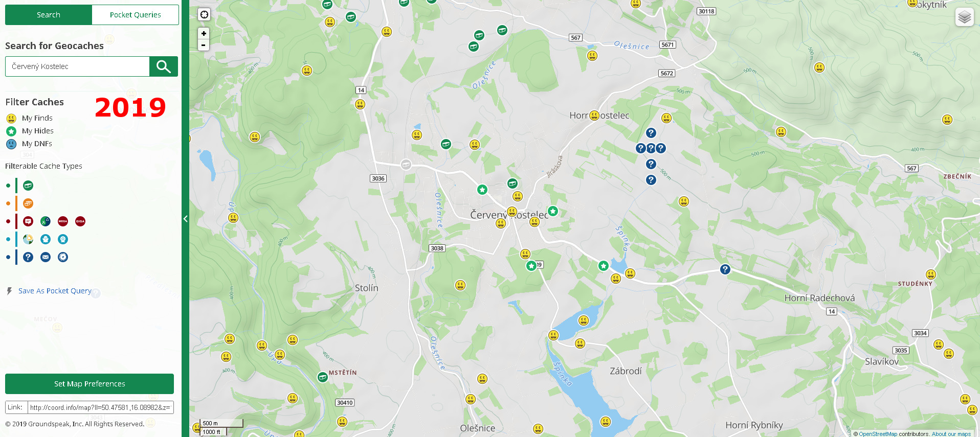This screenshot has height=437, width=980.
Task: Open the map layers selector
Action: (964, 17)
